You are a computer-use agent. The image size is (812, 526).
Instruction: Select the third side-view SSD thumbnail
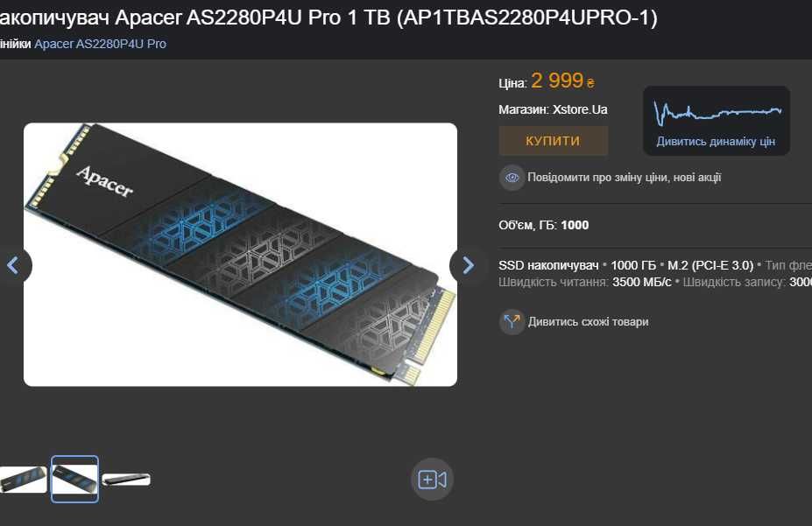pyautogui.click(x=126, y=480)
